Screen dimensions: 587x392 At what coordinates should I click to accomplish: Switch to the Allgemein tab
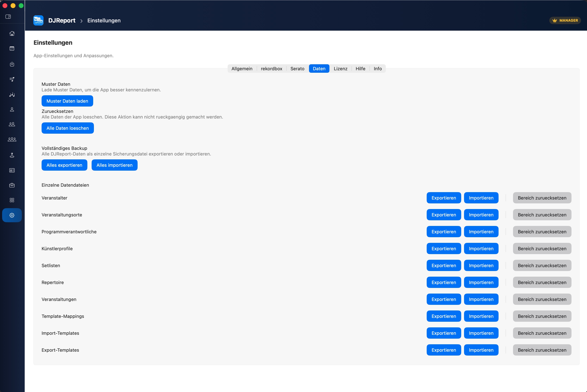click(x=242, y=69)
